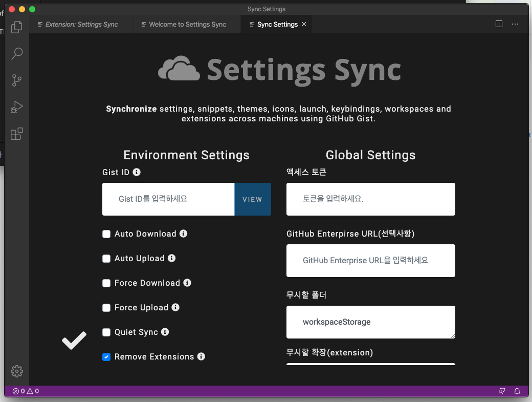Enable the Force Download checkbox
This screenshot has height=402, width=532.
(106, 283)
